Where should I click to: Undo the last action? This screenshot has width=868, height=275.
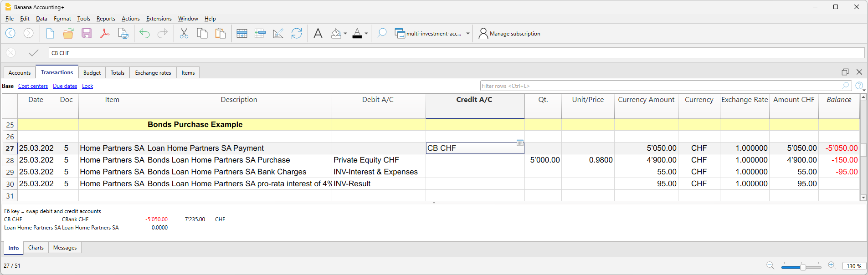click(x=144, y=33)
